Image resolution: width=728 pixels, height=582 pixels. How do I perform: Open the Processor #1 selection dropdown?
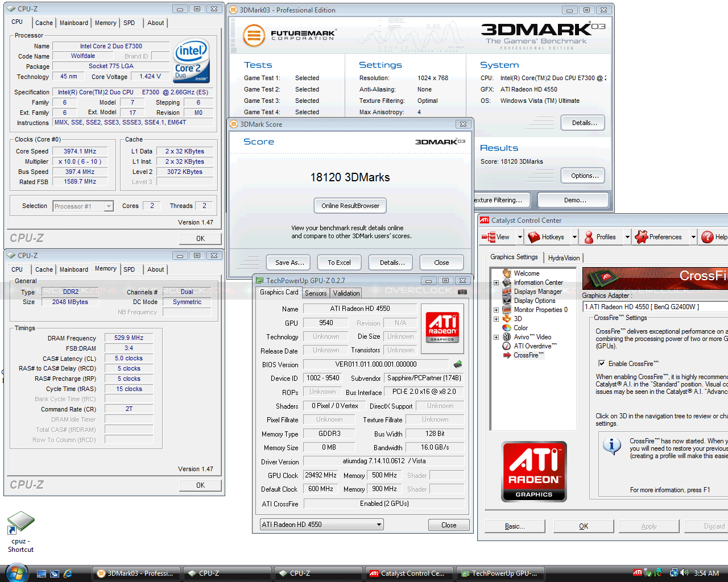point(109,206)
